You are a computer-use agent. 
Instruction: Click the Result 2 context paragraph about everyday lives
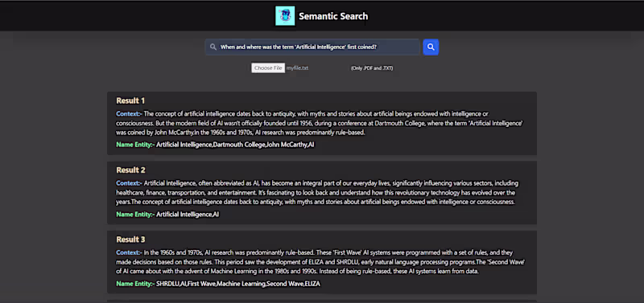(317, 192)
